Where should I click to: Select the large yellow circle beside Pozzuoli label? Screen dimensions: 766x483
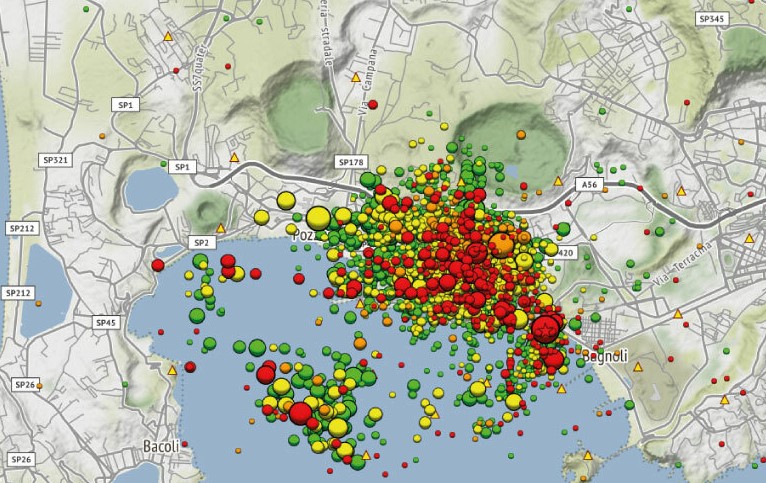(x=318, y=217)
